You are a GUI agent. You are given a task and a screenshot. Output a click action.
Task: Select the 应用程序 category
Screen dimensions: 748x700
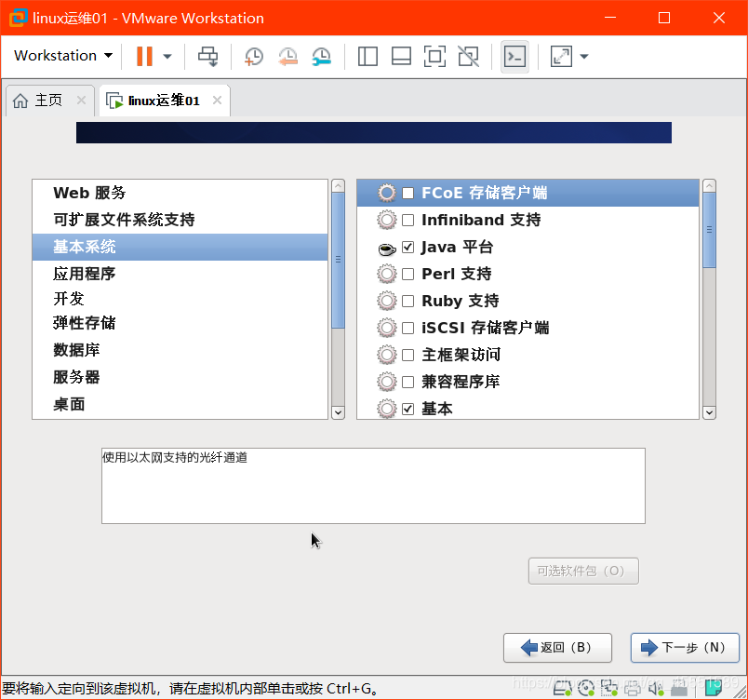pos(180,274)
